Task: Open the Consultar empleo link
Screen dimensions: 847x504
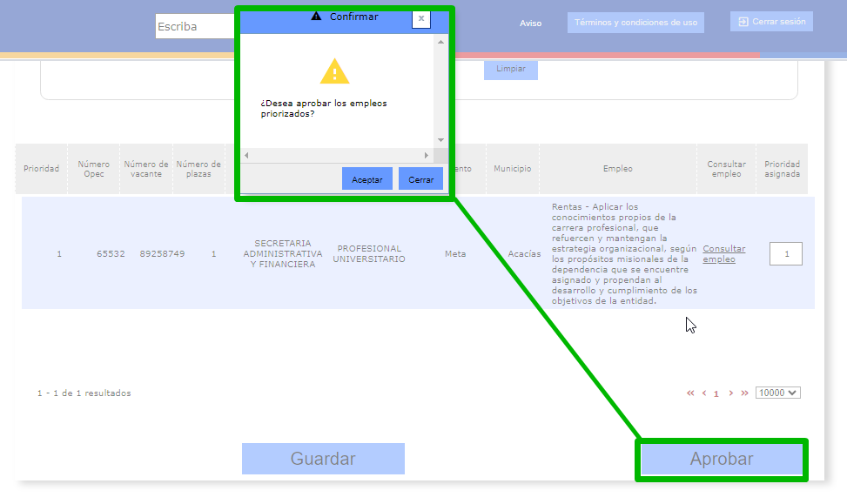Action: click(723, 254)
